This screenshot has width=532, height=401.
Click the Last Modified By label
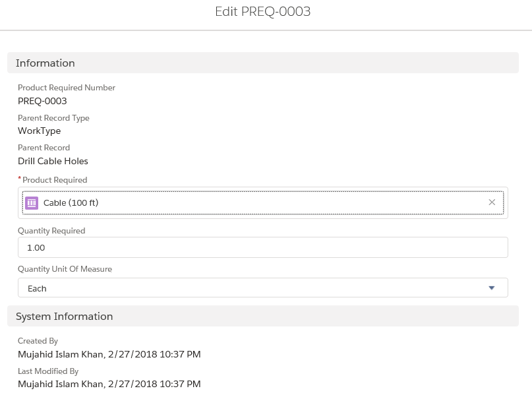[48, 371]
